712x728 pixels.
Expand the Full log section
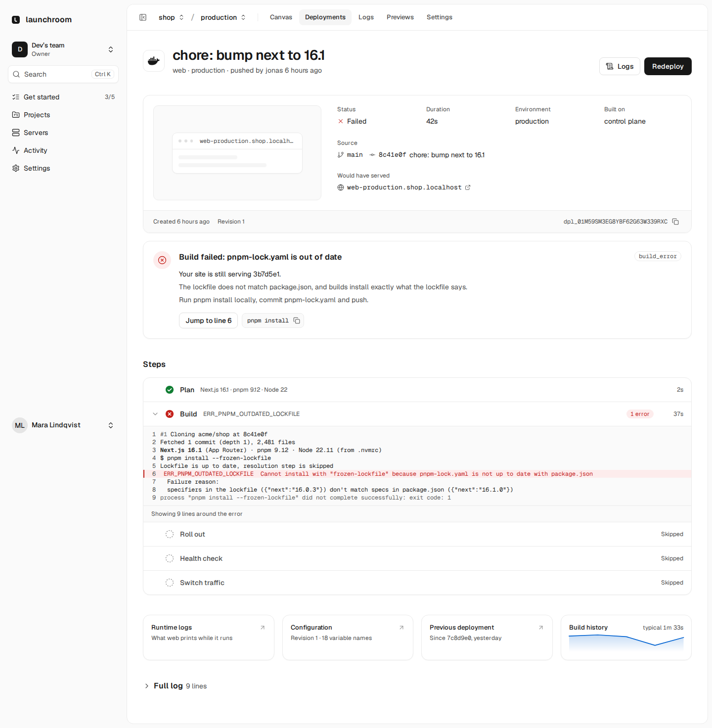[x=176, y=686]
